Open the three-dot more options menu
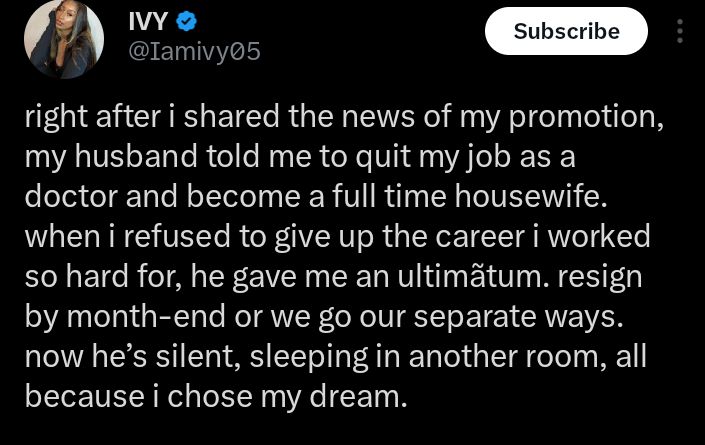Screen dimensions: 705x445 coord(680,31)
